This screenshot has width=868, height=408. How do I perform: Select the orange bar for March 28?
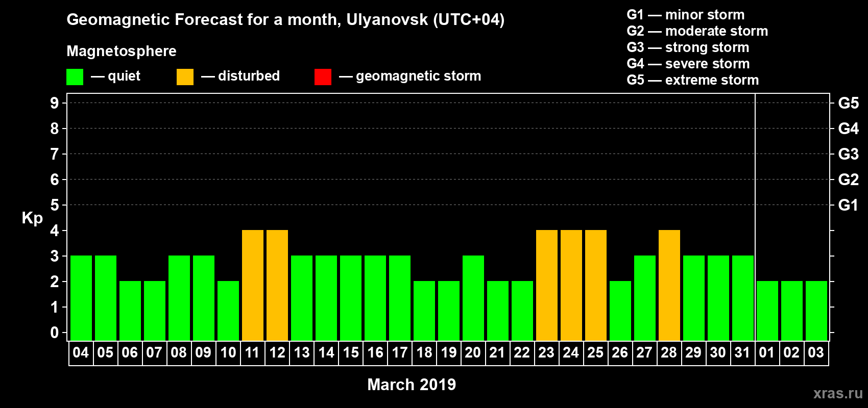(669, 285)
